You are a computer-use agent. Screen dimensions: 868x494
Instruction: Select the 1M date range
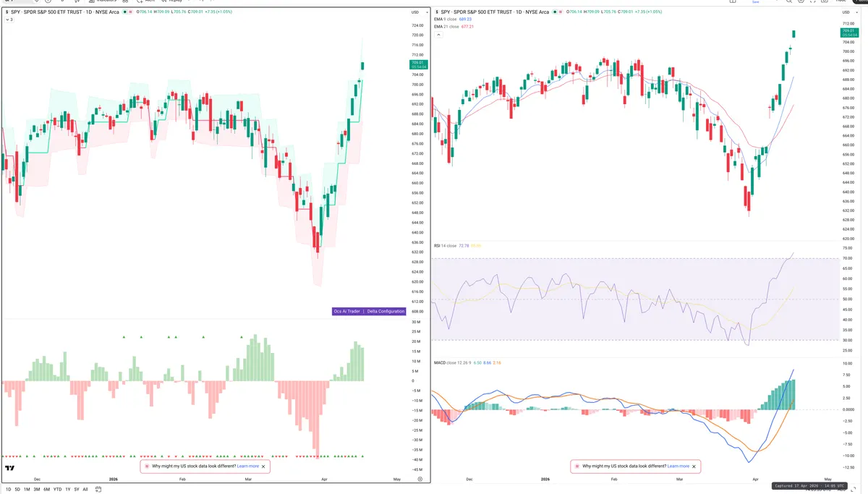27,489
